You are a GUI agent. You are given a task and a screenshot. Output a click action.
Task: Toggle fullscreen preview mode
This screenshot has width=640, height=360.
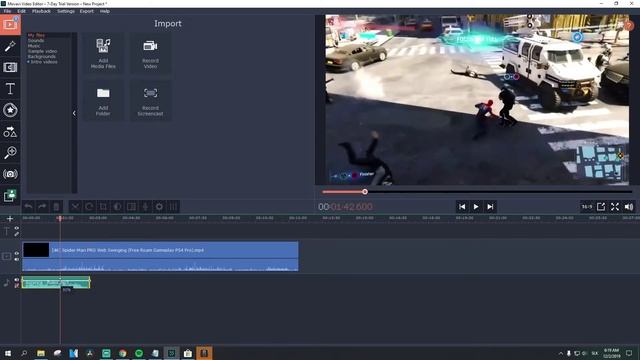coord(615,207)
